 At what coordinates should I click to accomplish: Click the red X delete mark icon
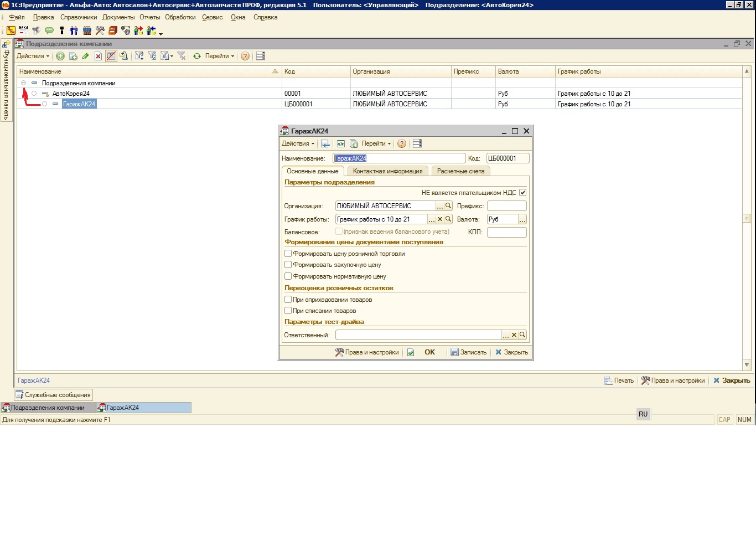pos(98,56)
